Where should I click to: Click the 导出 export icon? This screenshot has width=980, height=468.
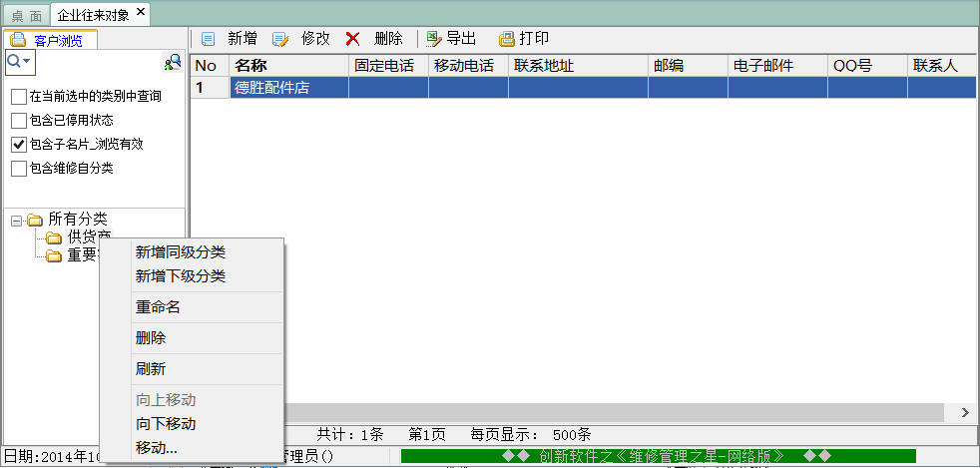coord(434,39)
